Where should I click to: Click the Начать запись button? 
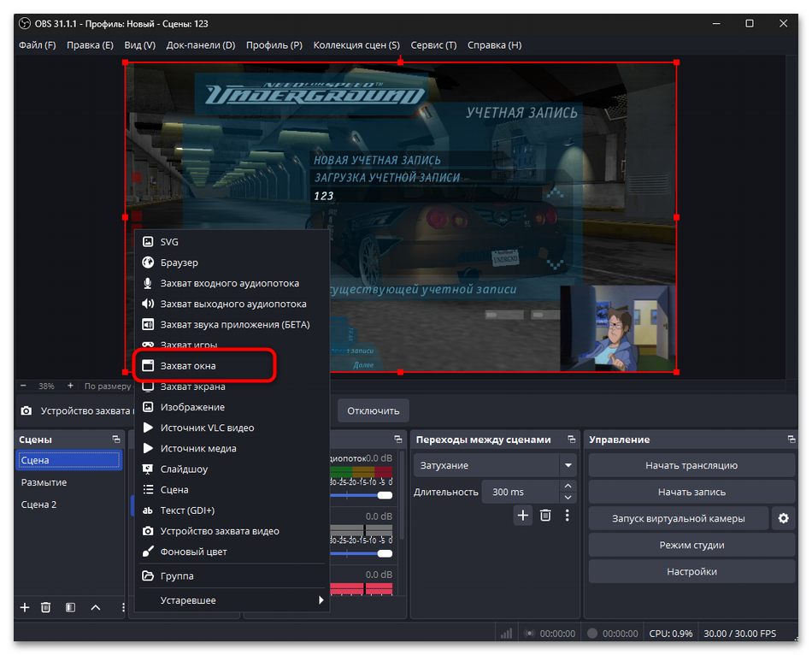tap(691, 493)
